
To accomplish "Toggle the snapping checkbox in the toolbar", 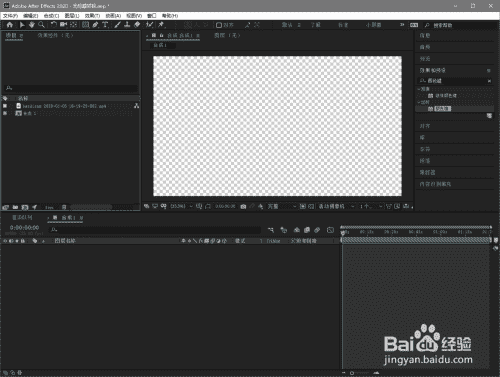I will coord(219,25).
